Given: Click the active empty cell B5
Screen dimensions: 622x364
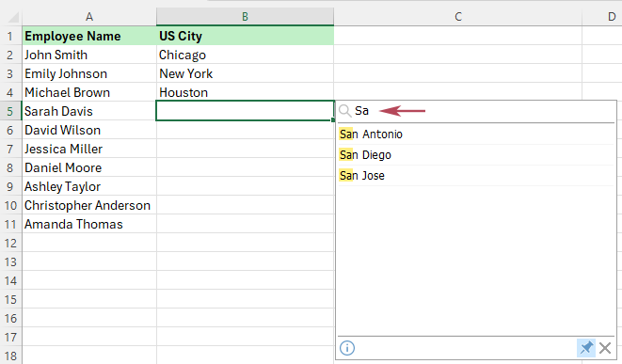Looking at the screenshot, I should (x=246, y=111).
